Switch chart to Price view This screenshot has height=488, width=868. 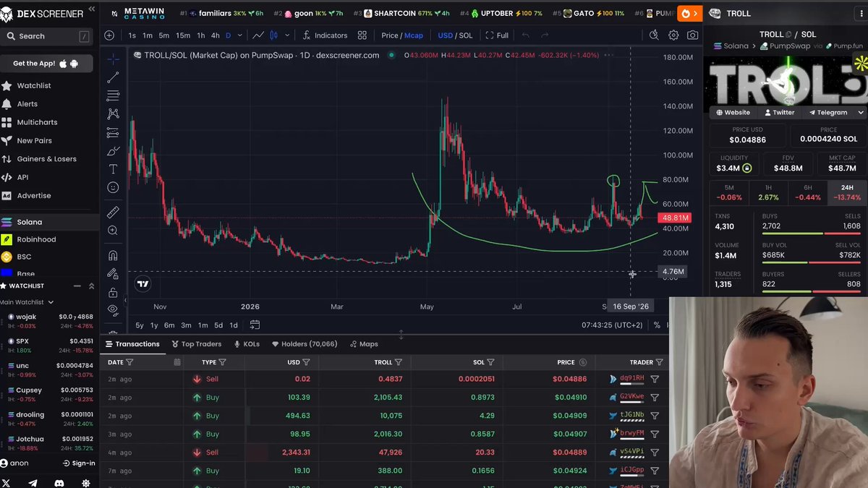coord(390,35)
